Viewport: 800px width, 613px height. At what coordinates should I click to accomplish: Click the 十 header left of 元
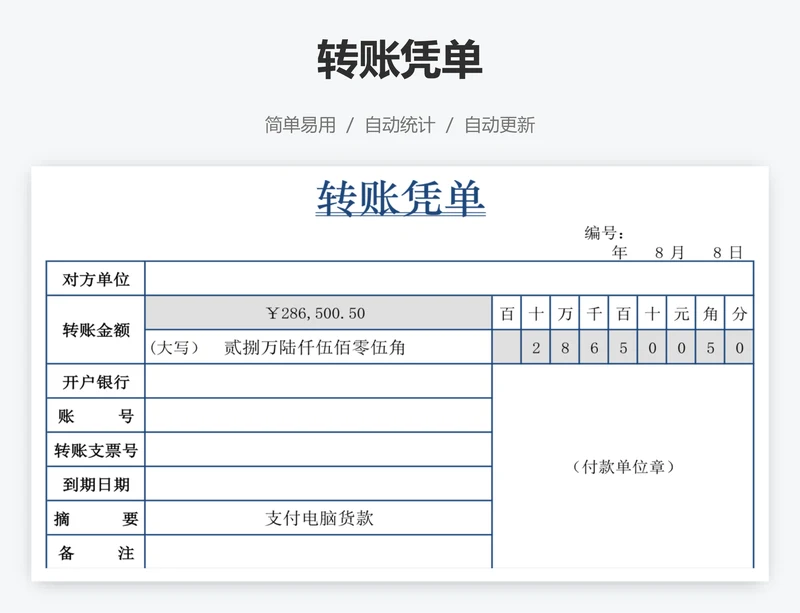652,313
